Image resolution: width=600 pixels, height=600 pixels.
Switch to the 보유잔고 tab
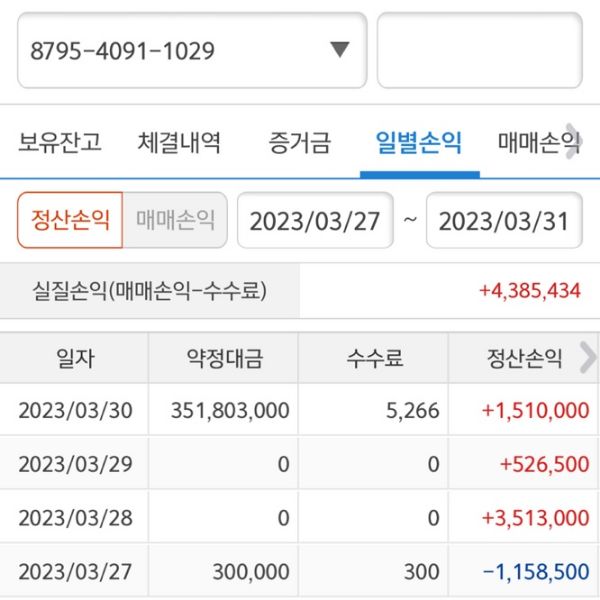click(x=60, y=143)
